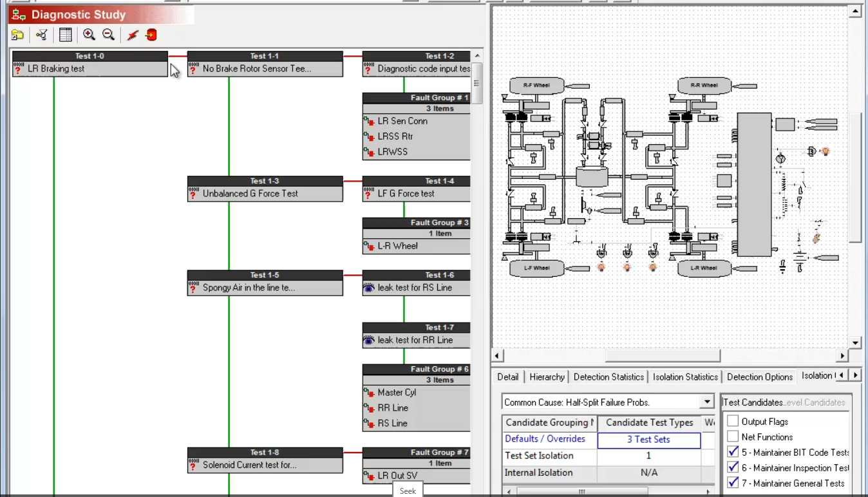Screen dimensions: 868x497
Task: Check the Net Functions checkbox
Action: click(733, 437)
